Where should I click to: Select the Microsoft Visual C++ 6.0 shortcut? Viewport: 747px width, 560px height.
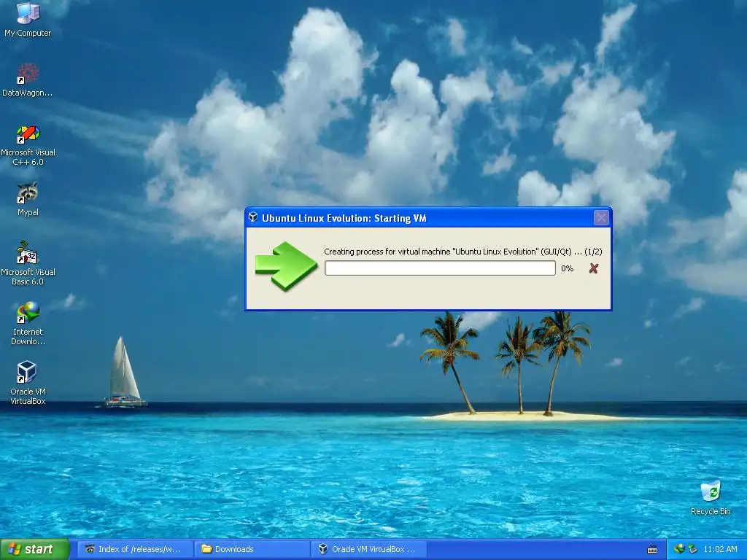coord(28,145)
